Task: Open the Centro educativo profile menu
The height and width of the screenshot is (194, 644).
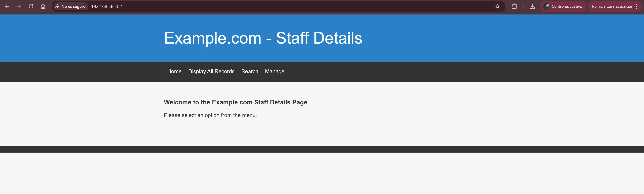Action: (x=563, y=7)
